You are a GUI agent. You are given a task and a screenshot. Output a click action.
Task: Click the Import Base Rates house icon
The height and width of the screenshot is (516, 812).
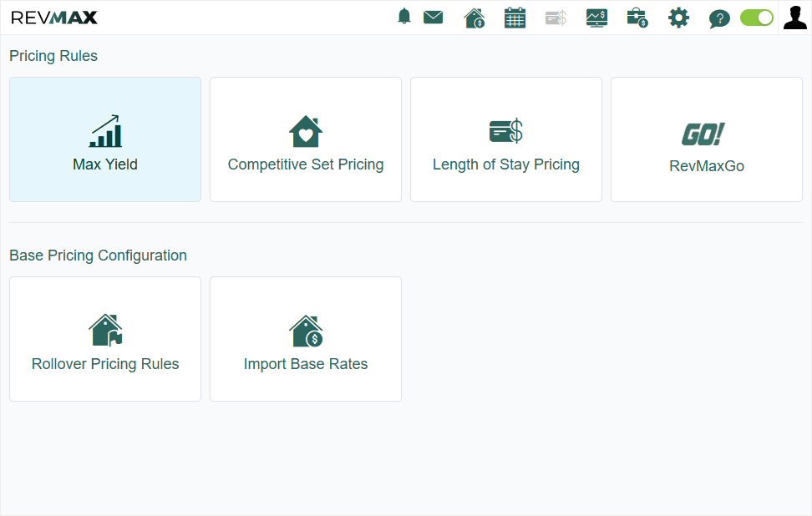pos(306,331)
